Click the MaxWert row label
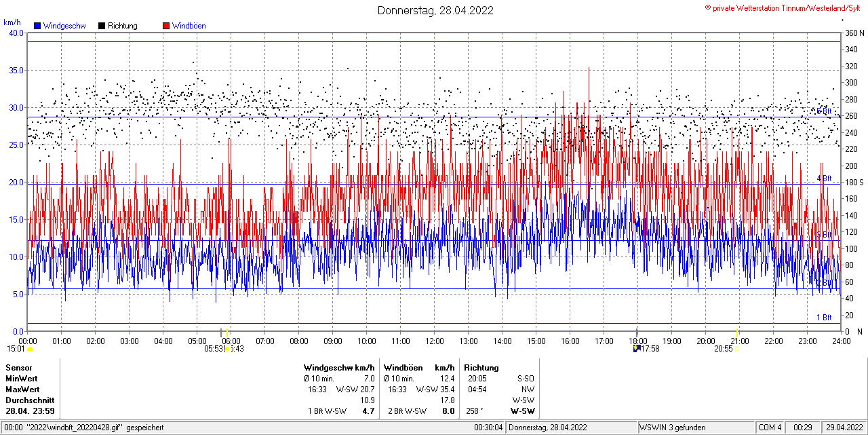The width and height of the screenshot is (868, 435). (22, 390)
